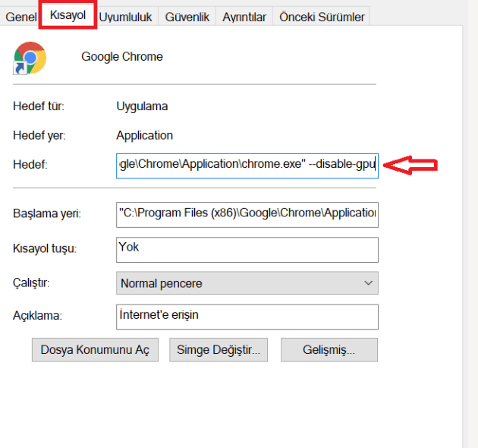Click the Açıklama label
The width and height of the screenshot is (478, 448).
(37, 315)
